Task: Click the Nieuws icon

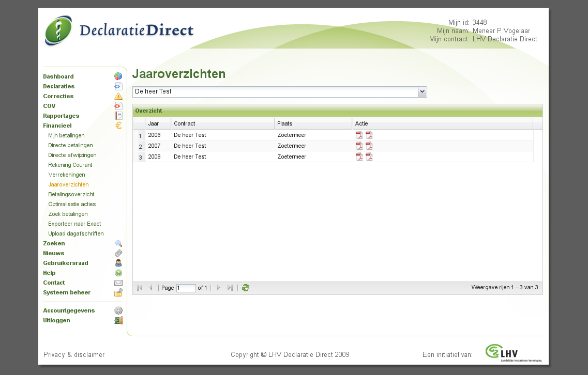Action: coord(118,253)
